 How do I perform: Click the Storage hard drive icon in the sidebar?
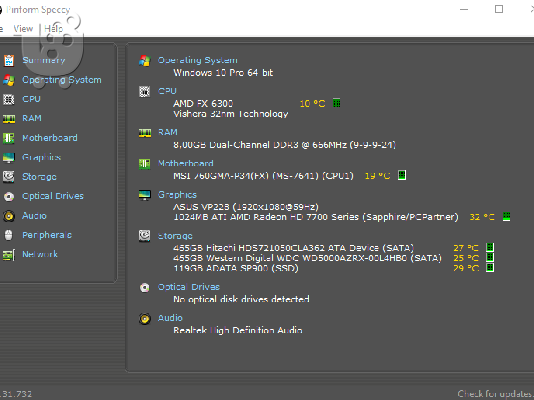pos(9,177)
